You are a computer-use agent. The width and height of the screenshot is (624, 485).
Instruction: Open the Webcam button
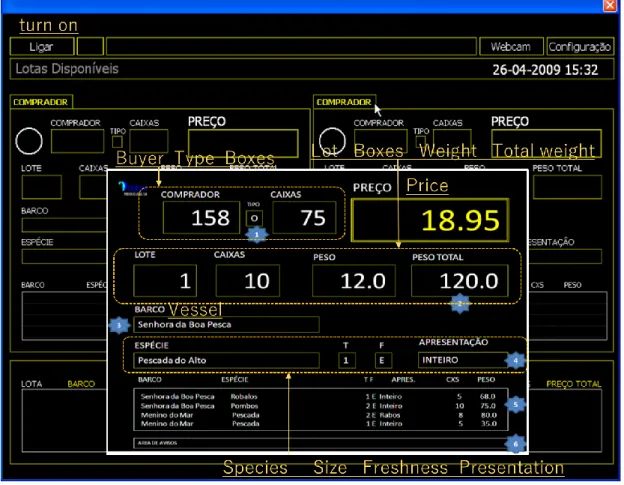(x=513, y=47)
